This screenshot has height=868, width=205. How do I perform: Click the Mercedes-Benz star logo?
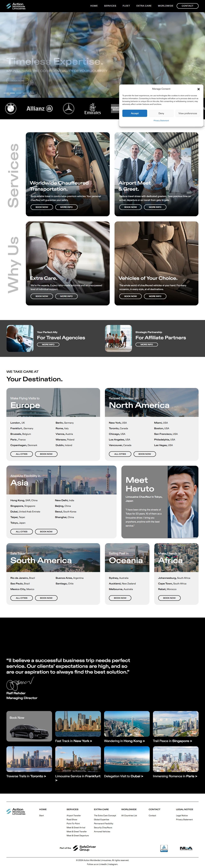(69, 109)
